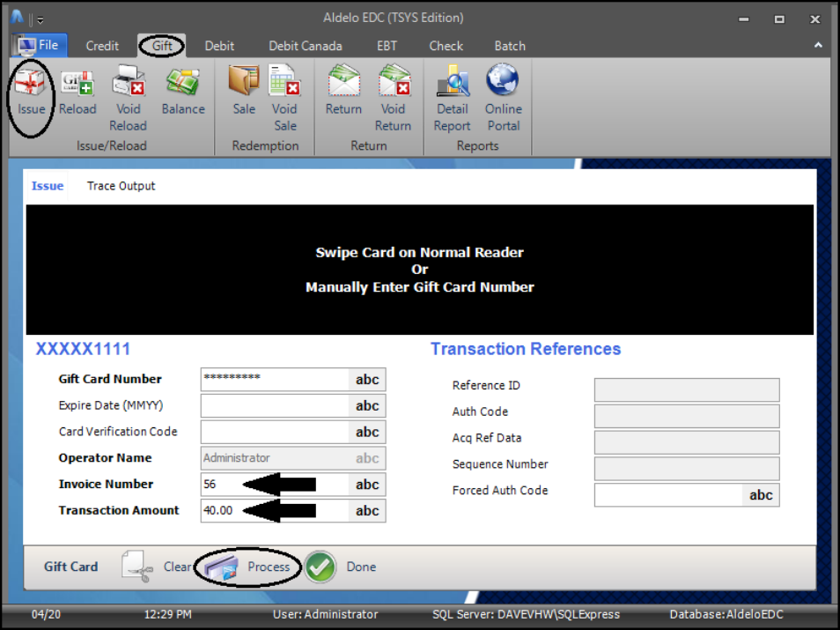Open the Debit tab
The image size is (840, 630).
click(219, 46)
